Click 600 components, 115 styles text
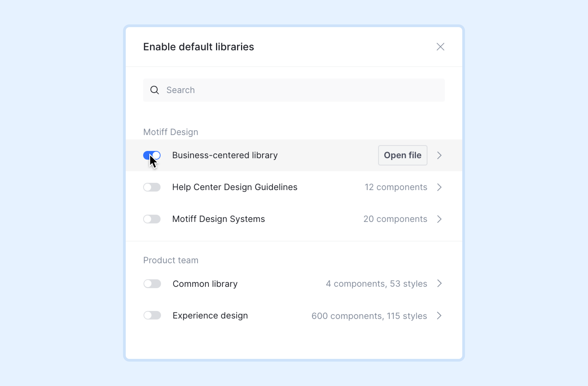588x386 pixels. [x=369, y=316]
